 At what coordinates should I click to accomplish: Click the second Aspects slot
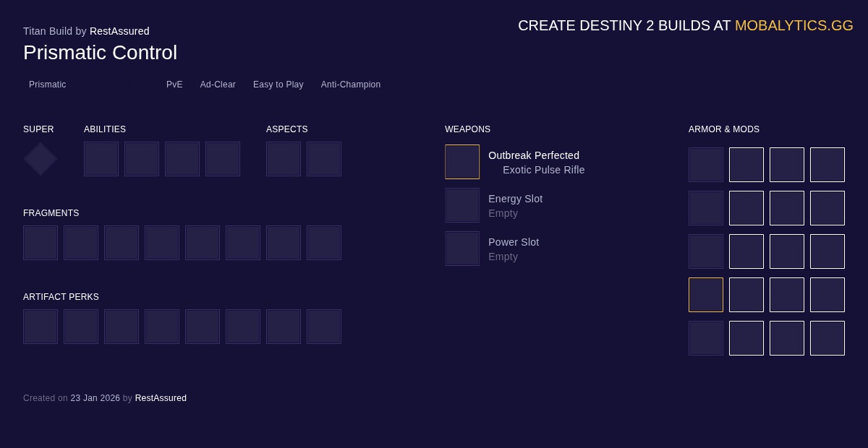tap(324, 159)
